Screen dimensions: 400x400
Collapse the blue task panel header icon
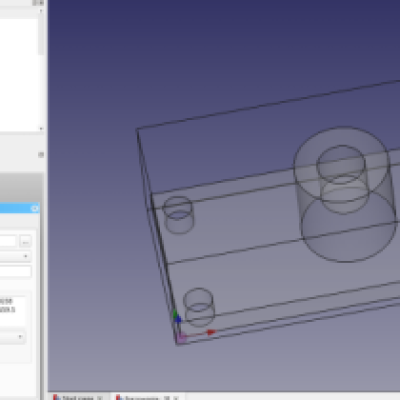coord(35,209)
